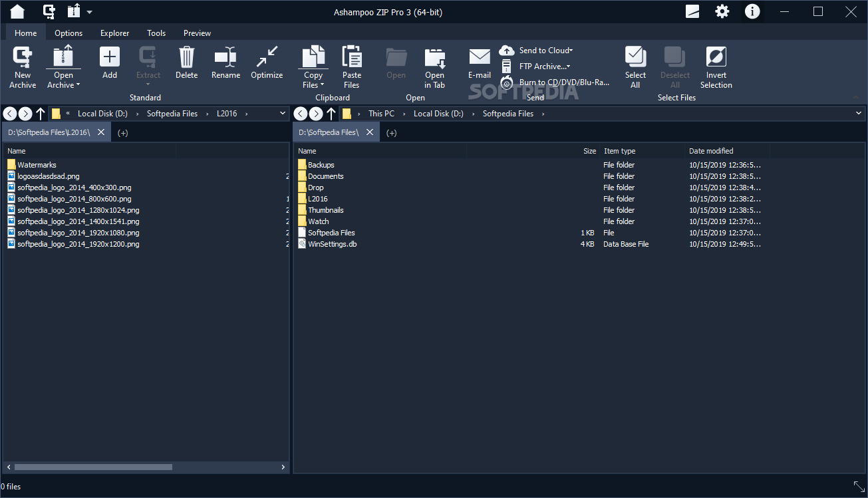Expand the Open Archive dropdown arrow

(78, 85)
